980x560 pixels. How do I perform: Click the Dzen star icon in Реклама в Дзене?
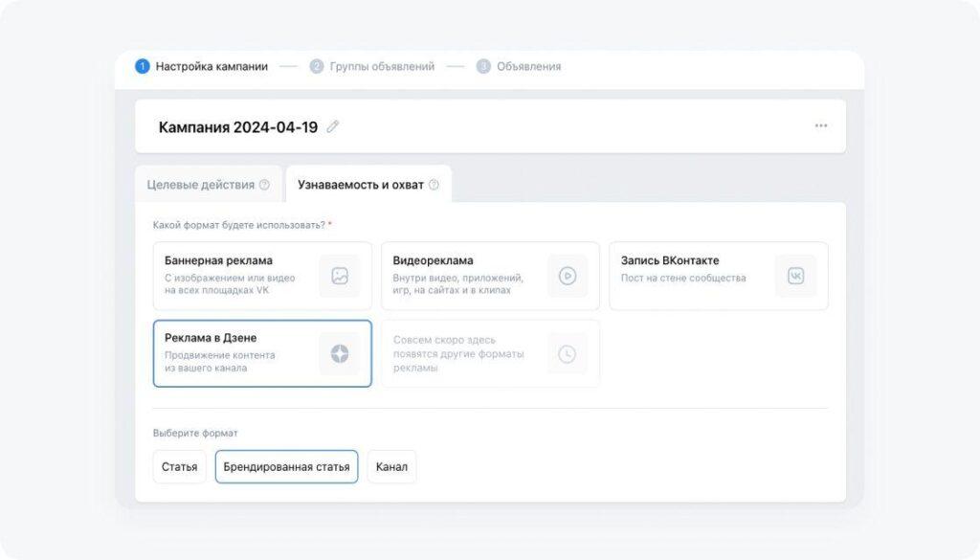coord(339,353)
